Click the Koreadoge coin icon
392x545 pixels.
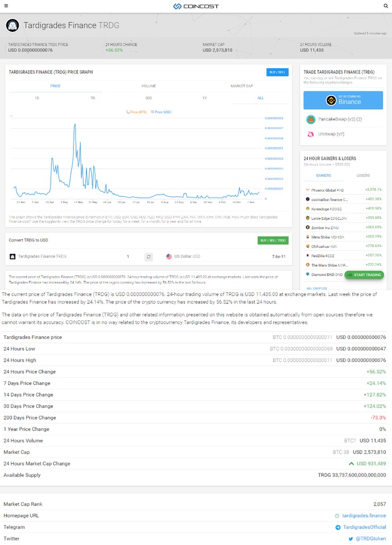(x=308, y=208)
